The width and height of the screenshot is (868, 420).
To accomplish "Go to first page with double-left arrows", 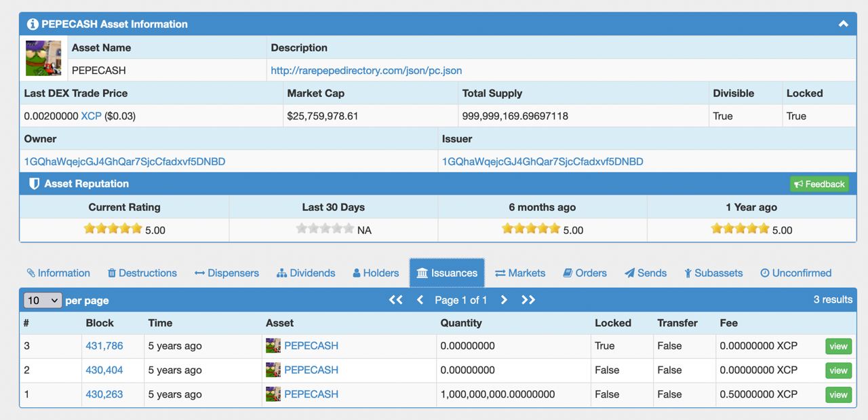I will pos(396,300).
